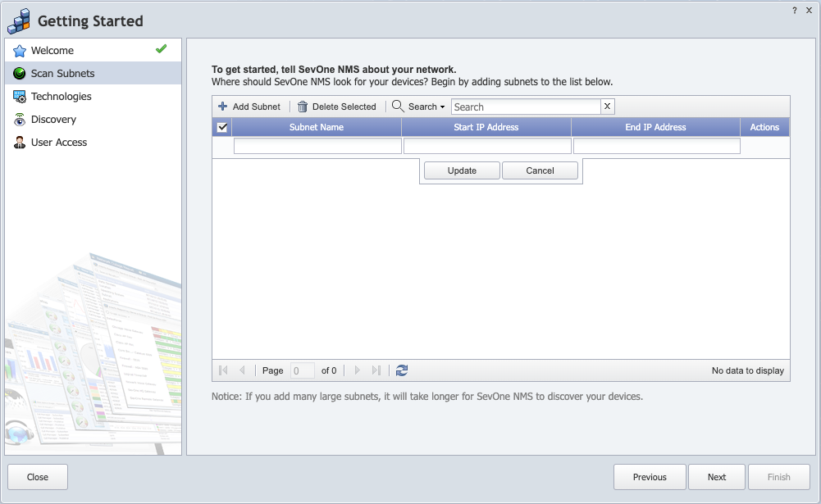Image resolution: width=821 pixels, height=504 pixels.
Task: Clear the search box with X
Action: 608,107
